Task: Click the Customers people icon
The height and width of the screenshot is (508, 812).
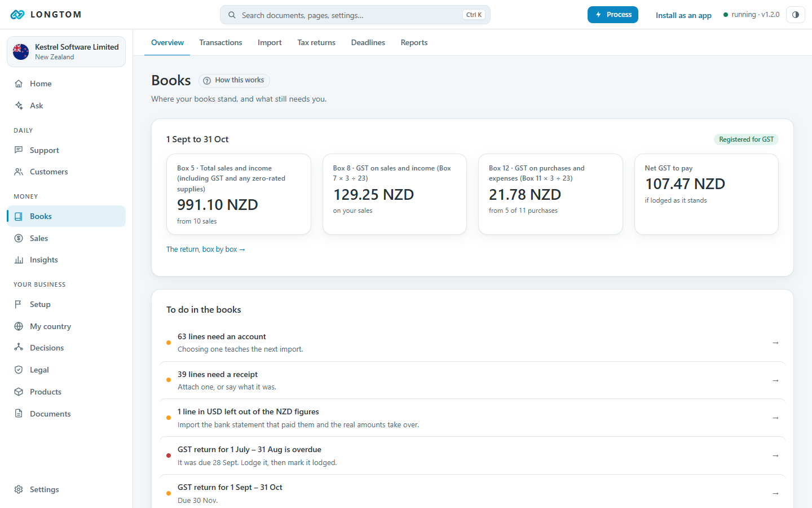Action: [x=19, y=172]
